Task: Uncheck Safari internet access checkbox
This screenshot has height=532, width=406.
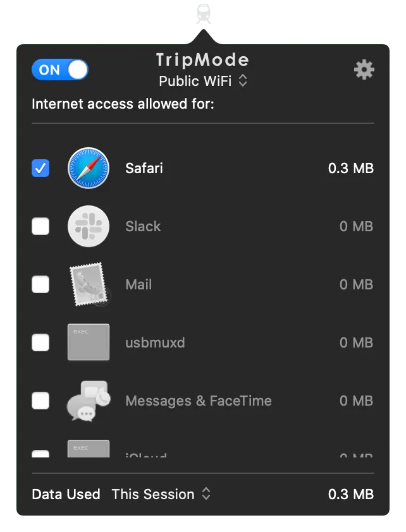Action: [40, 168]
